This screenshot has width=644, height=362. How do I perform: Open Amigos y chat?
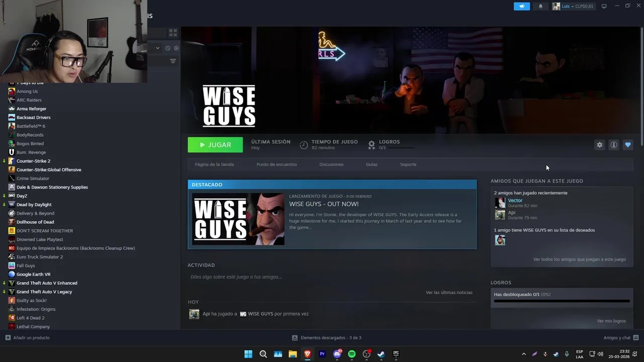click(621, 338)
